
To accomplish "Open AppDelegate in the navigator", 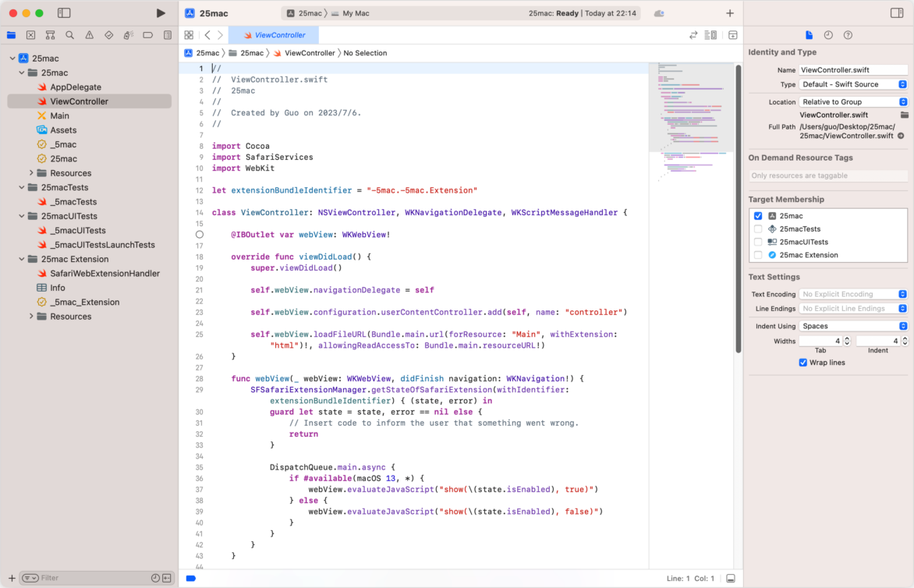I will (x=76, y=87).
